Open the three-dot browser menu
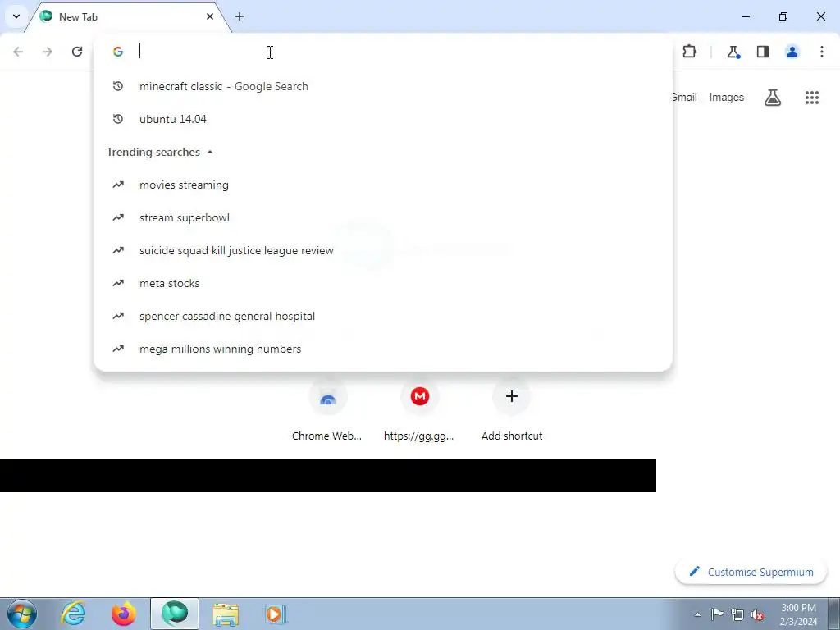 click(822, 52)
